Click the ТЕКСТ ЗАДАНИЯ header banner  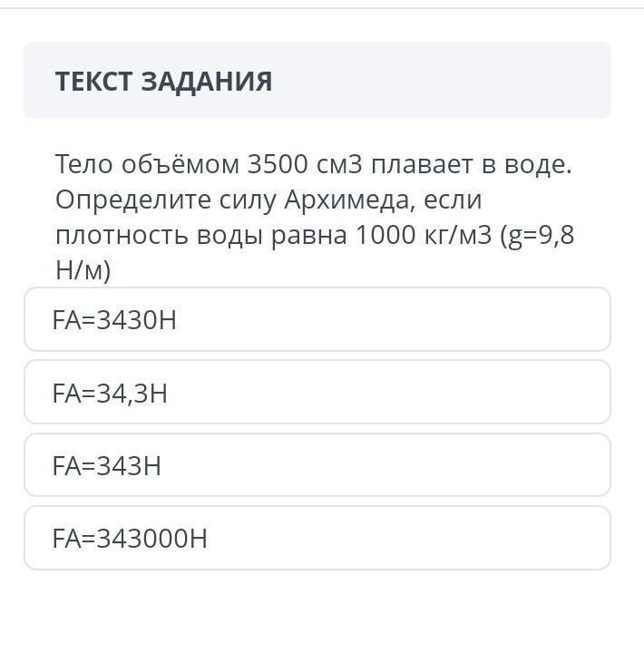tap(317, 81)
